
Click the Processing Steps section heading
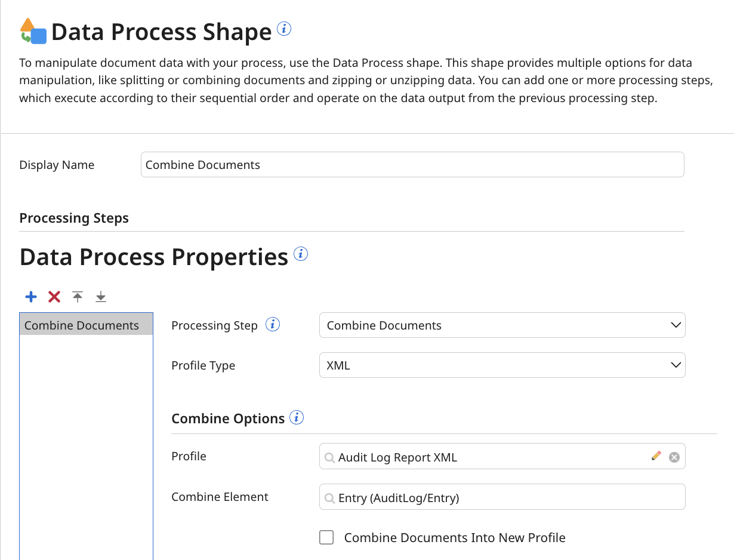coord(74,218)
